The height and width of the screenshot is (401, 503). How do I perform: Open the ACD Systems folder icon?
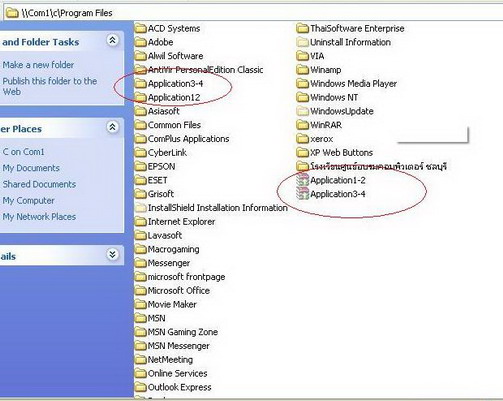(x=141, y=28)
